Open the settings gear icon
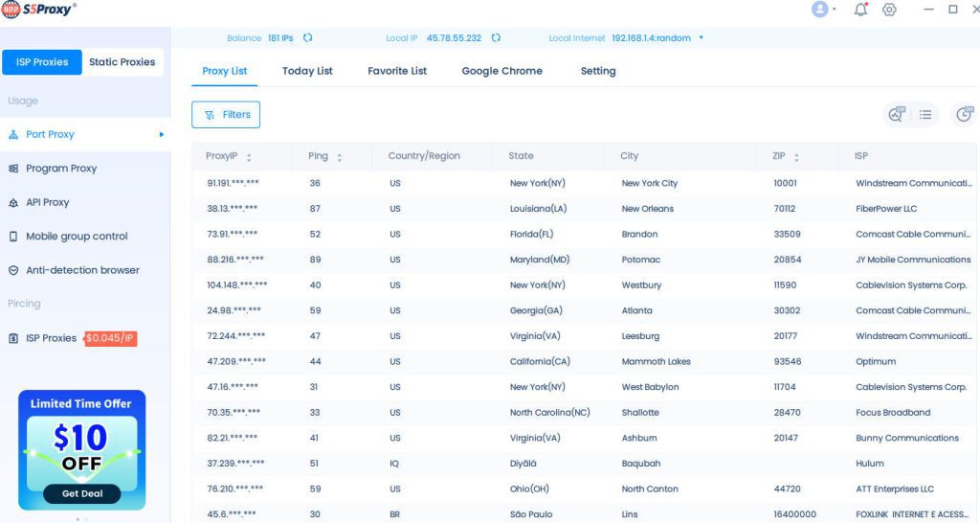This screenshot has width=980, height=523. [889, 10]
